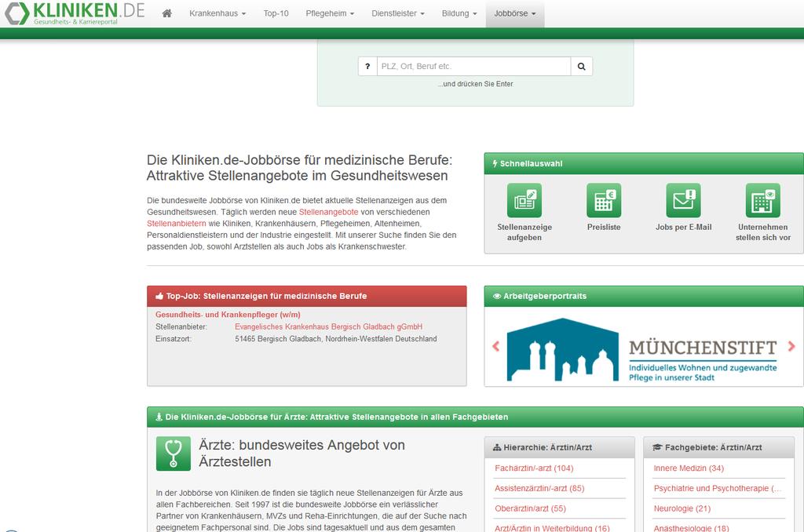Open the Krankenhaus dropdown menu
Viewport: 804px width, 532px height.
[217, 13]
